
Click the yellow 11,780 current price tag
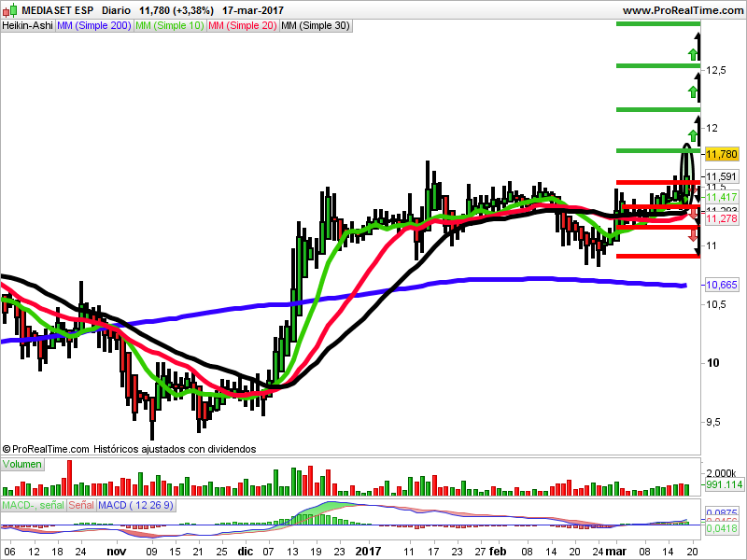[722, 154]
